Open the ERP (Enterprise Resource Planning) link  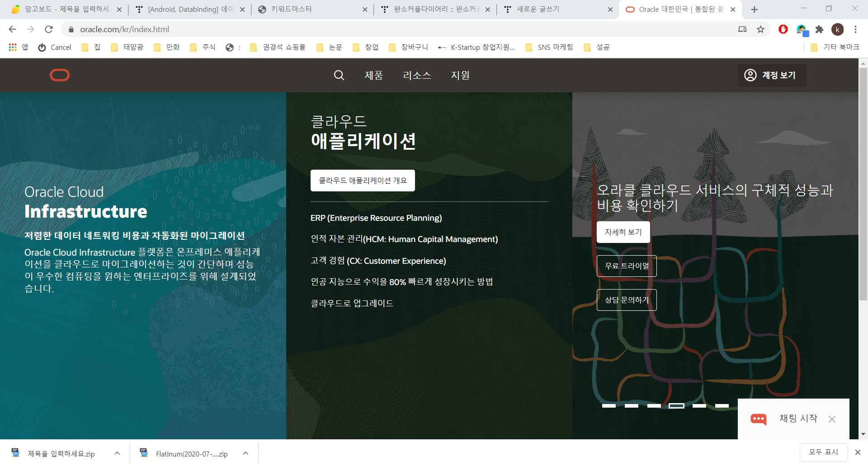(x=376, y=218)
